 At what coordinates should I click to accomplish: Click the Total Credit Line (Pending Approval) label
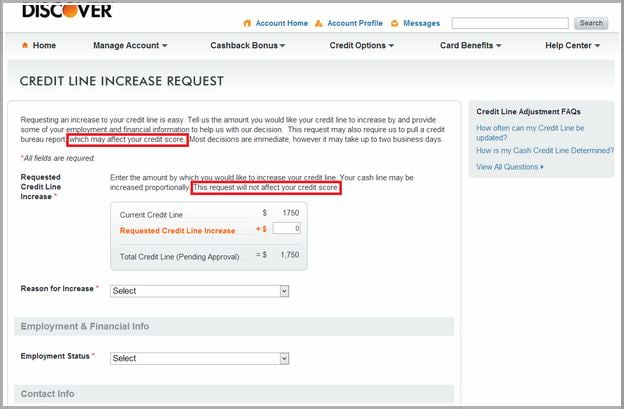[x=179, y=257]
